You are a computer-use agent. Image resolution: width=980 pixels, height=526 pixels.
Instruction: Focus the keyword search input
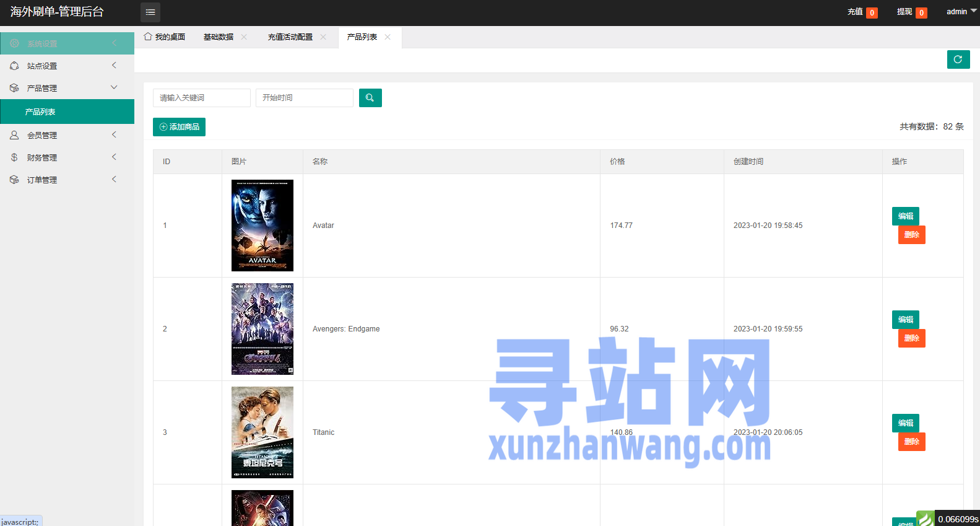click(x=202, y=98)
